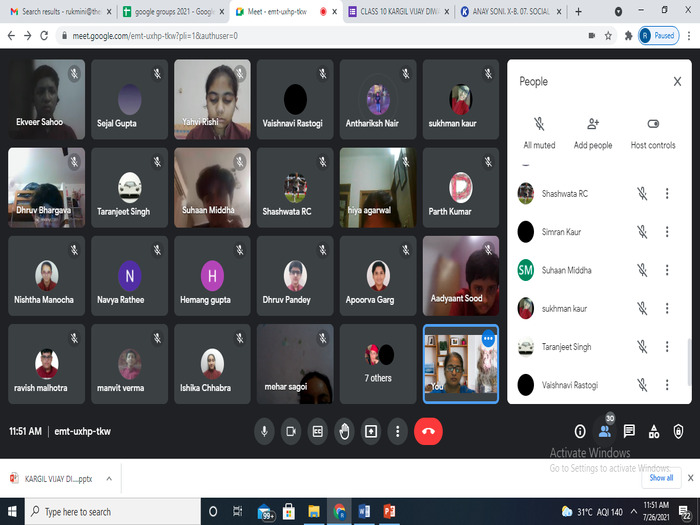700x525 pixels.
Task: Open the Mail app on the taskbar
Action: [x=265, y=512]
